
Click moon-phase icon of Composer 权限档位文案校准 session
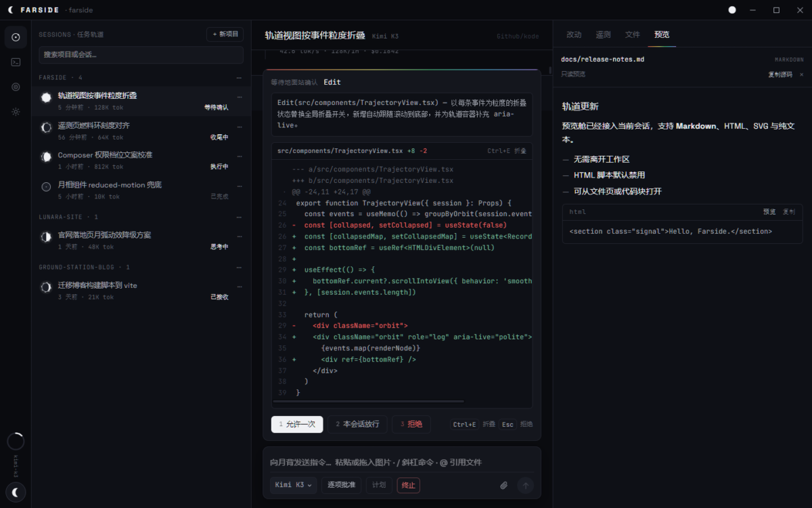tap(46, 157)
